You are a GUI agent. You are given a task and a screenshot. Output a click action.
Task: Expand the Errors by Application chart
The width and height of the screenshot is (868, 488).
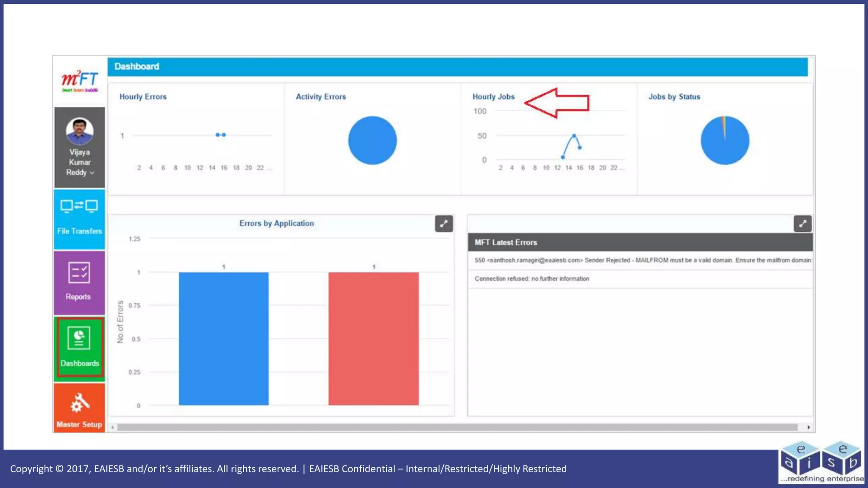pyautogui.click(x=444, y=224)
